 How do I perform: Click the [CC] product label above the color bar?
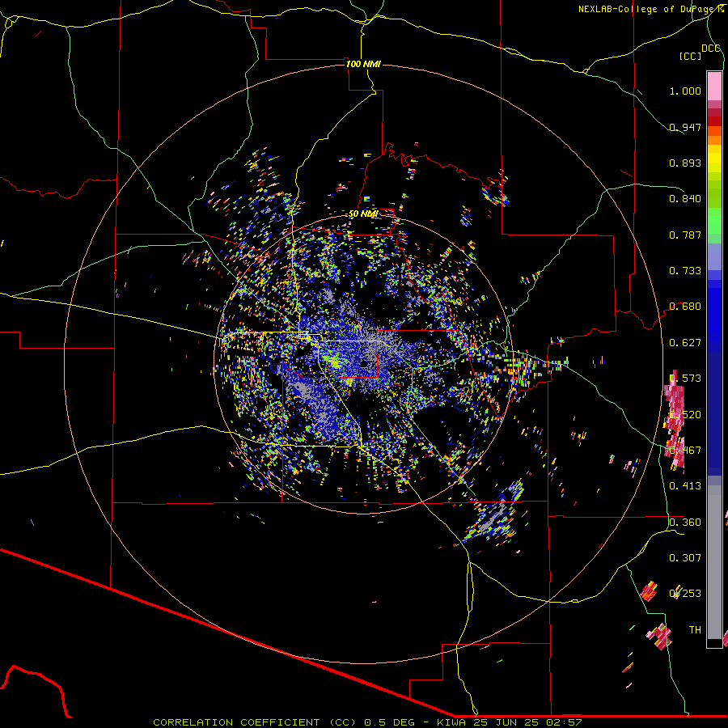point(691,56)
